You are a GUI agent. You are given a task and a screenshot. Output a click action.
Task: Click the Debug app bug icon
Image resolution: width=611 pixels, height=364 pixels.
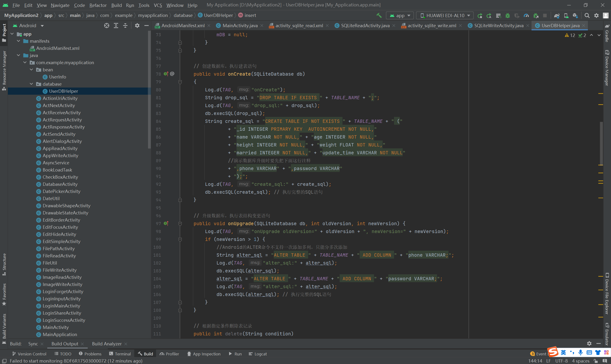click(508, 16)
